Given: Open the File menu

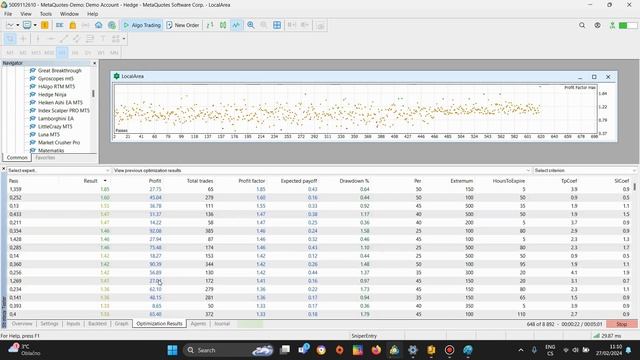Looking at the screenshot, I should point(8,14).
